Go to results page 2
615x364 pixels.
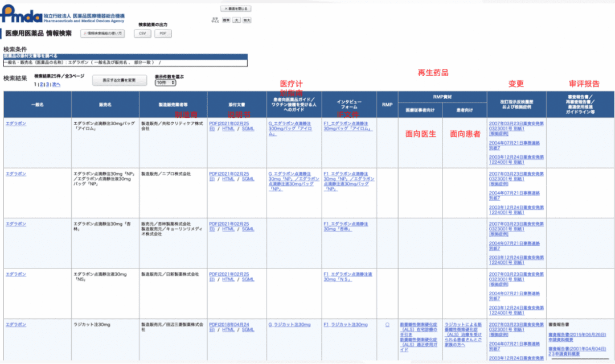click(x=42, y=85)
